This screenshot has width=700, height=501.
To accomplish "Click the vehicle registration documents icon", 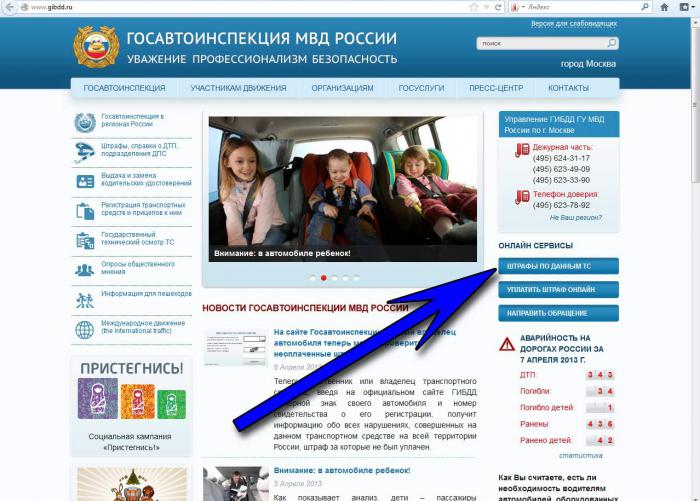I will [85, 211].
